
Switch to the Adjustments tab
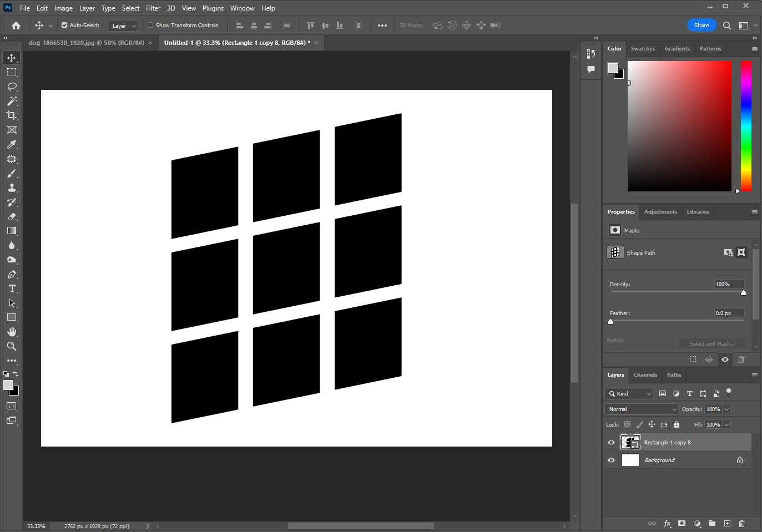tap(660, 212)
